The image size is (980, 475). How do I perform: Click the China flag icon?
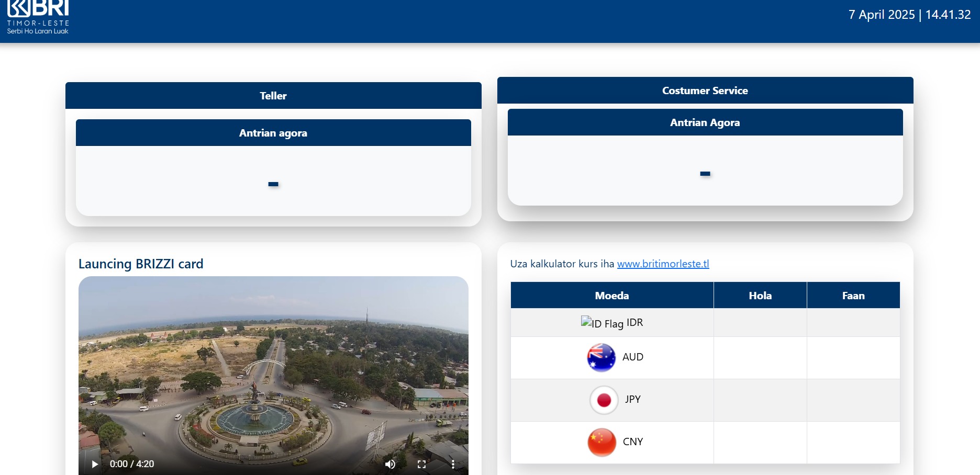point(602,443)
